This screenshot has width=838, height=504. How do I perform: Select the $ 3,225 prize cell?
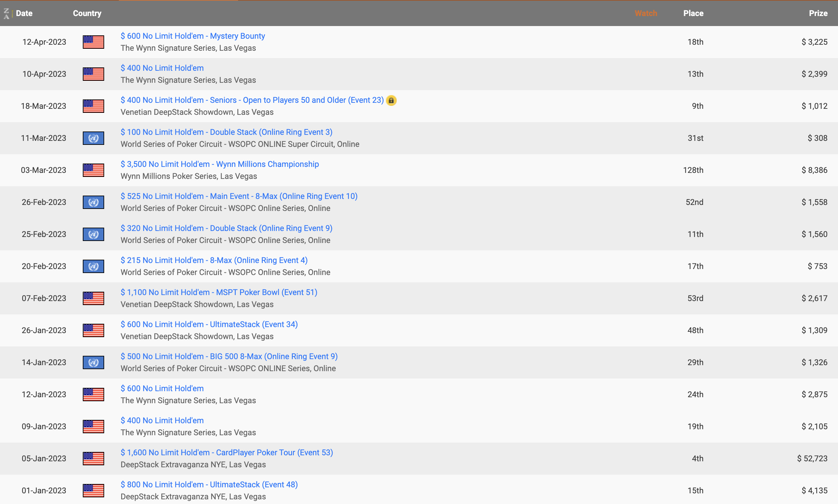[815, 42]
